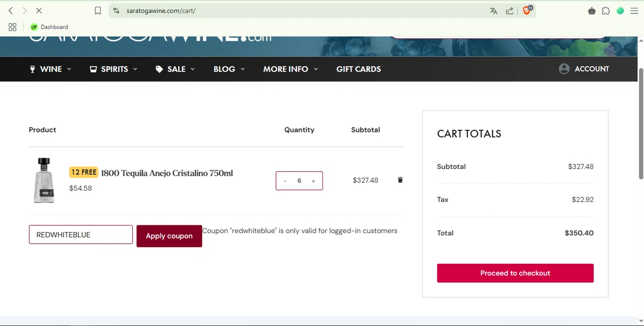
Task: Click the Total amount $350.40
Action: click(579, 233)
